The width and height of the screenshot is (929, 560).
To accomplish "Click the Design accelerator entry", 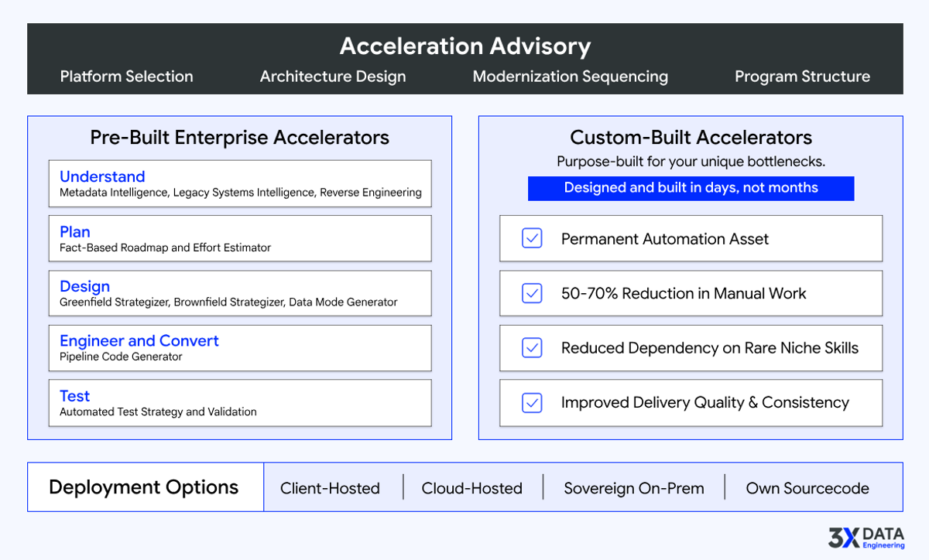I will click(x=84, y=286).
